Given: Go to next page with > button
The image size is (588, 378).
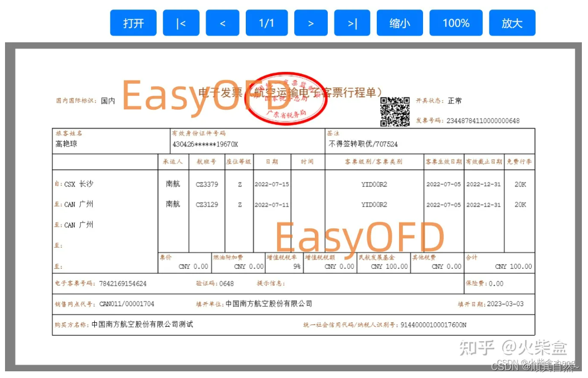Looking at the screenshot, I should pyautogui.click(x=311, y=23).
